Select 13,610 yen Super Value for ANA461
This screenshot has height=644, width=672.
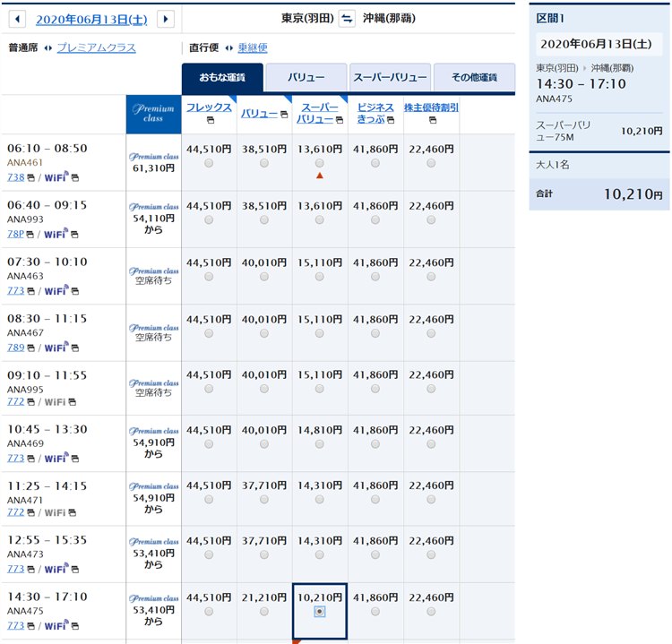(x=320, y=163)
